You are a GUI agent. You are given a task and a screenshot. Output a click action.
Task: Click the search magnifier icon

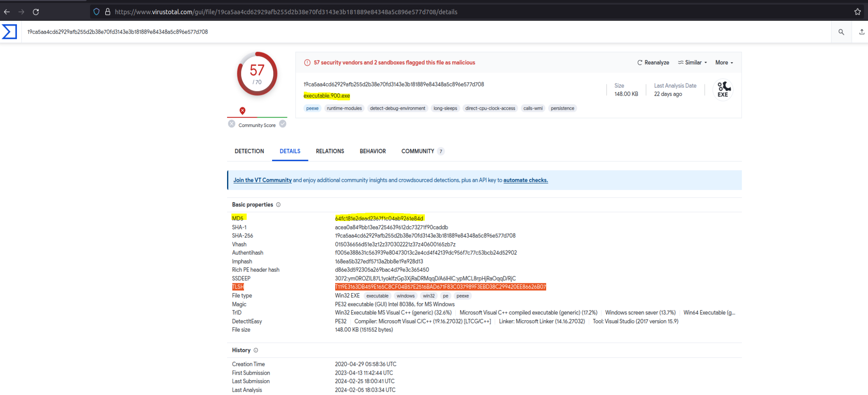point(841,32)
